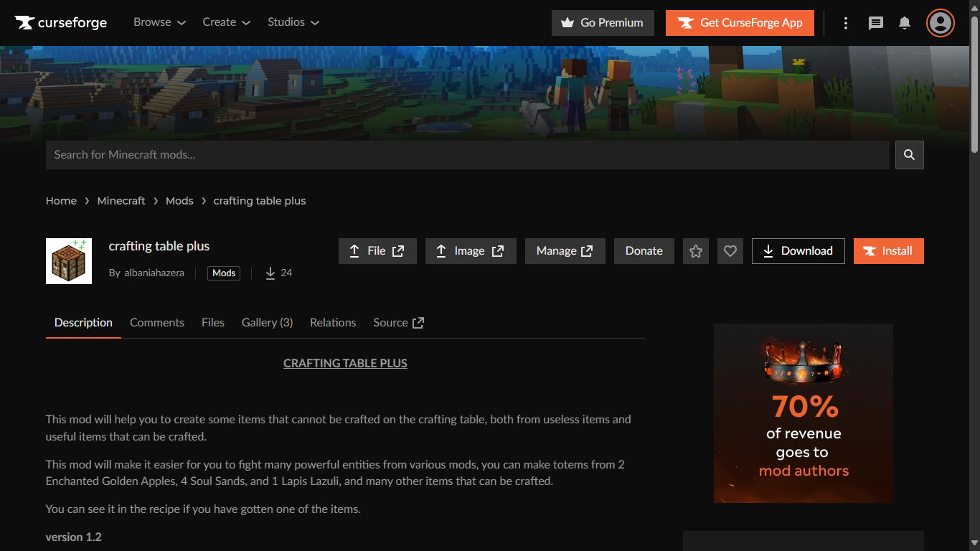
Task: Open author albaniahazera profile
Action: click(154, 273)
